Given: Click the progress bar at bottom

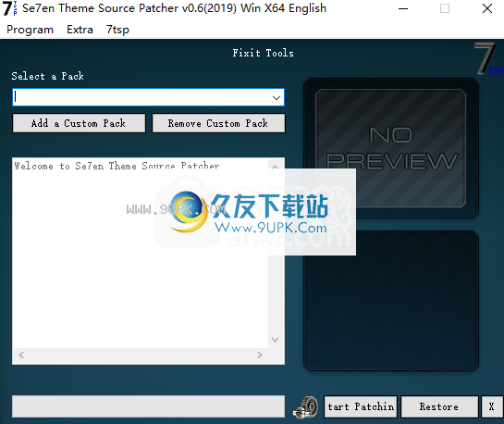Looking at the screenshot, I should click(x=148, y=406).
